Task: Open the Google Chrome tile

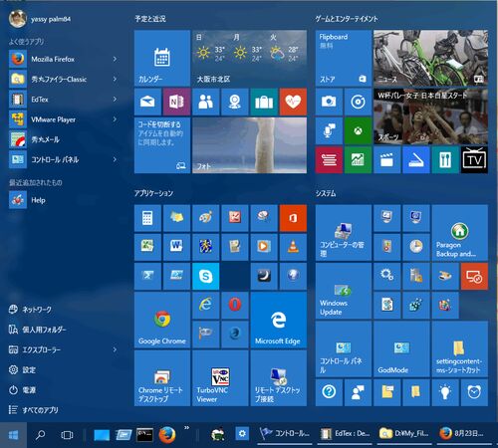Action: coord(162,320)
